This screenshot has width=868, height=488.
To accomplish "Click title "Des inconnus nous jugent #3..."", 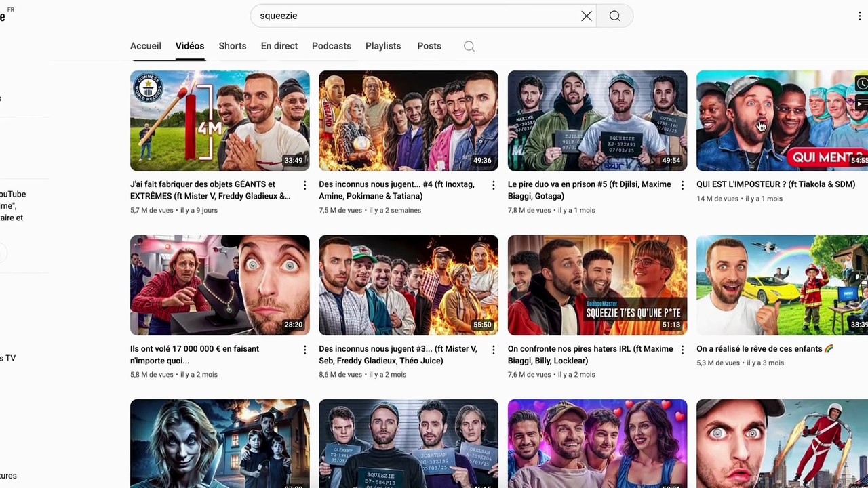I will (398, 354).
